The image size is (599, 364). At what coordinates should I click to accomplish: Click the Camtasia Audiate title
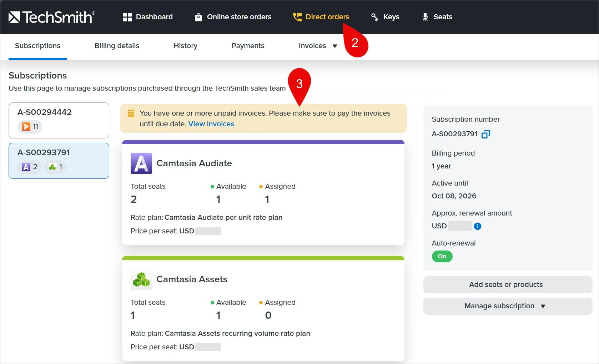[194, 163]
